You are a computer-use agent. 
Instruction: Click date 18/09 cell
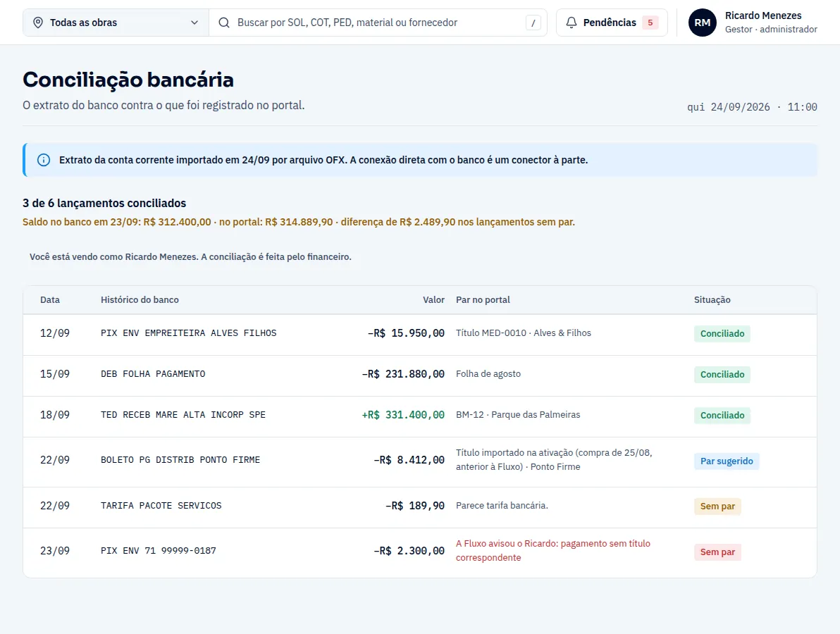pyautogui.click(x=55, y=414)
